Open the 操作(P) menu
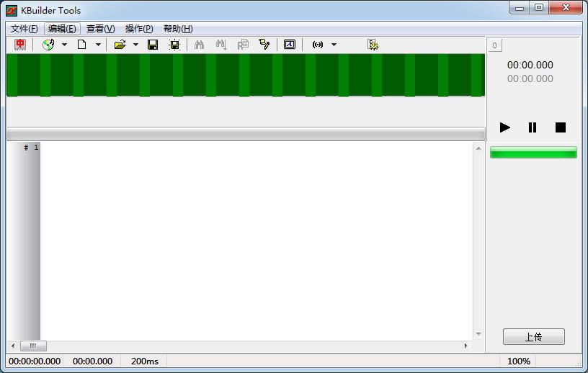This screenshot has width=588, height=373. pyautogui.click(x=139, y=29)
